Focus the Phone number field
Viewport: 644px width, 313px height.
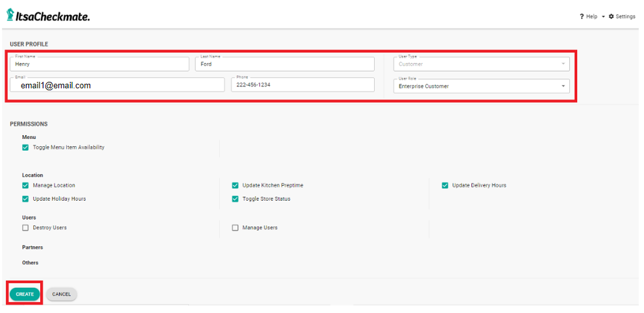302,85
